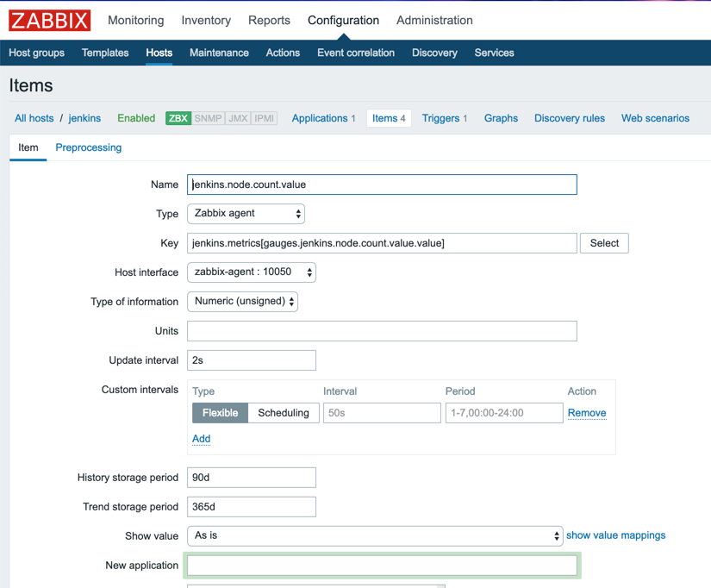Open the Host interface dropdown

click(250, 272)
